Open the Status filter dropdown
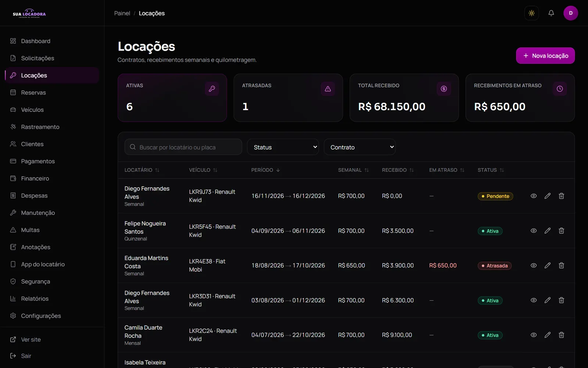Image resolution: width=588 pixels, height=368 pixels. tap(283, 147)
